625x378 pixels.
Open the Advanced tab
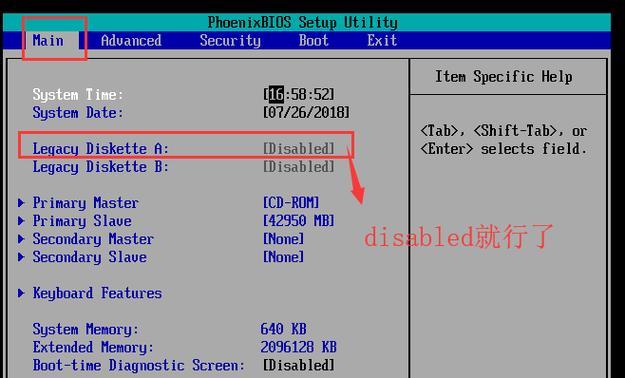coord(131,41)
